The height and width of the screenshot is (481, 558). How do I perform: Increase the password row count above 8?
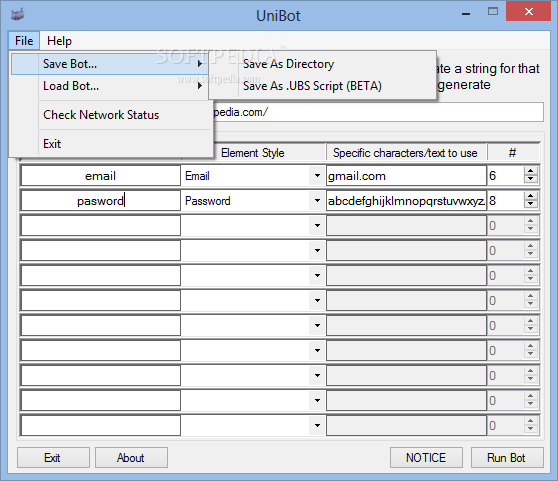(x=531, y=196)
